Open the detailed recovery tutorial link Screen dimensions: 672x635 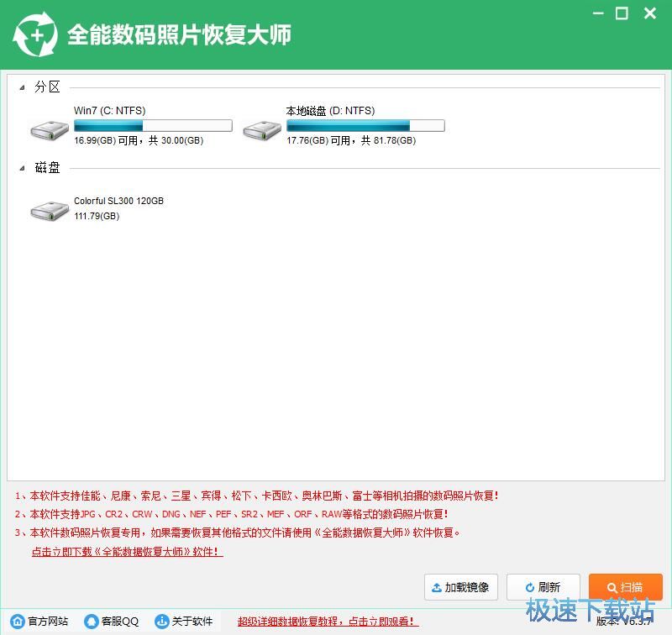click(x=328, y=621)
